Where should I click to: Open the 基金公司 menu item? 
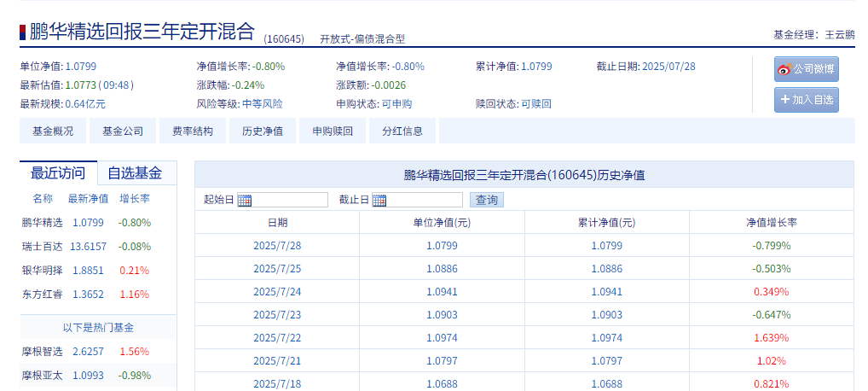[123, 131]
